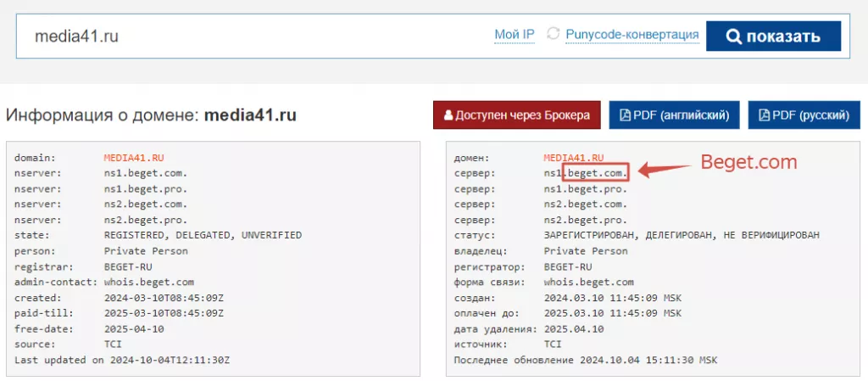Click сервер value ns1.beget.pro. in right block
Screen dimensions: 868x381
tap(586, 189)
